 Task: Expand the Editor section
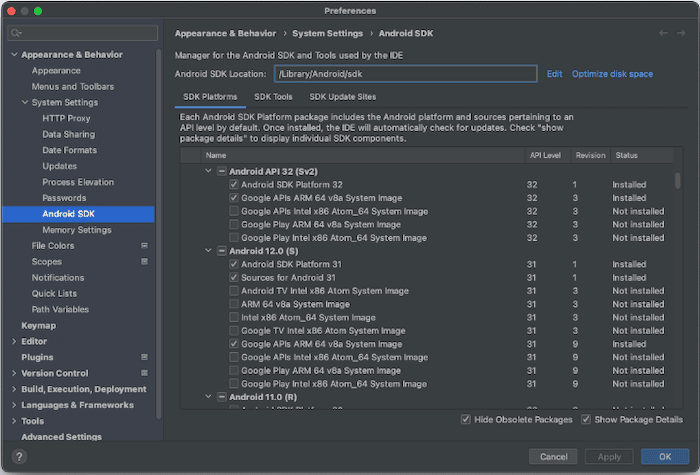coord(14,342)
